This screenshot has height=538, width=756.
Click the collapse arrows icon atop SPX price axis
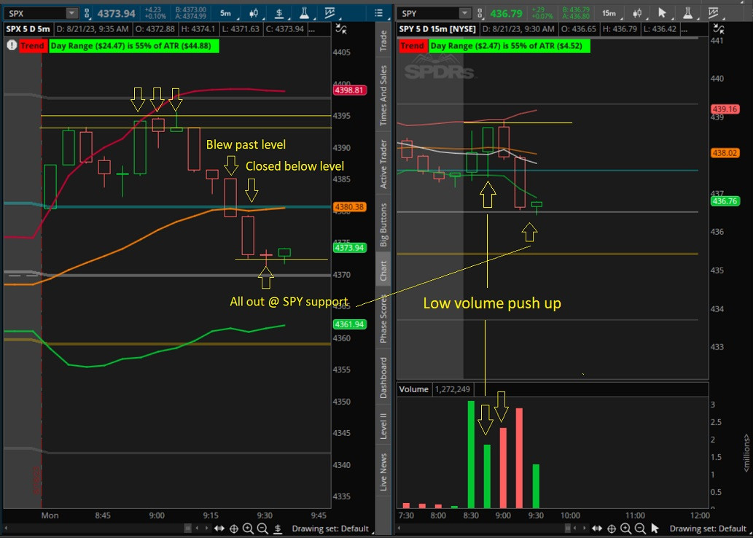(x=341, y=29)
